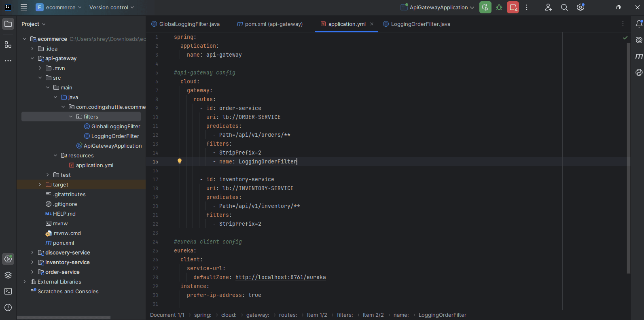Select HELP.md file

[60, 214]
